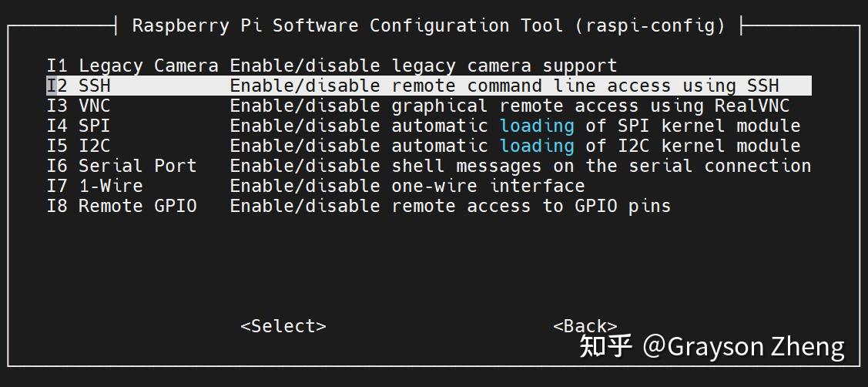
Task: Click blue 'loading' word in I2C row
Action: coord(537,146)
